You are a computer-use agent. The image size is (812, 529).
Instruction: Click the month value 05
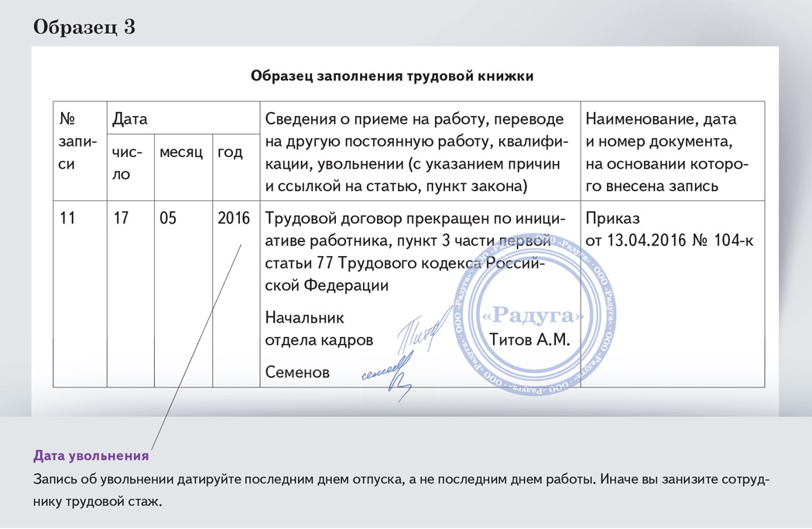tap(168, 218)
